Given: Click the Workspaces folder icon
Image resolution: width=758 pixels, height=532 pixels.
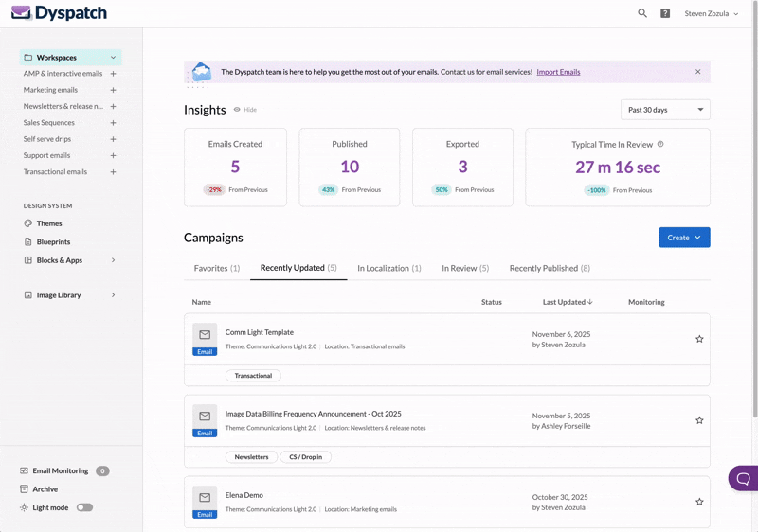Looking at the screenshot, I should (28, 58).
